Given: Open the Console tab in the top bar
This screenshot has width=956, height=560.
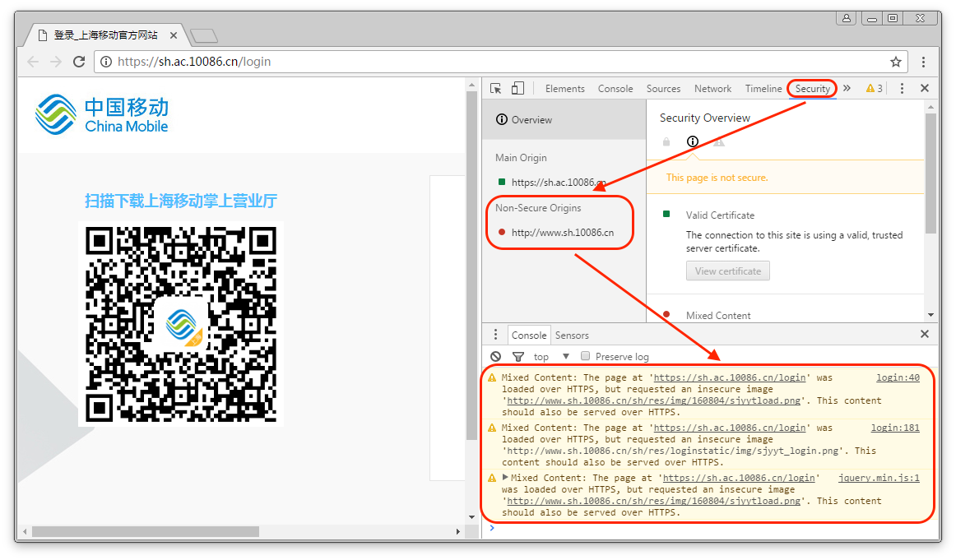Looking at the screenshot, I should (x=615, y=88).
